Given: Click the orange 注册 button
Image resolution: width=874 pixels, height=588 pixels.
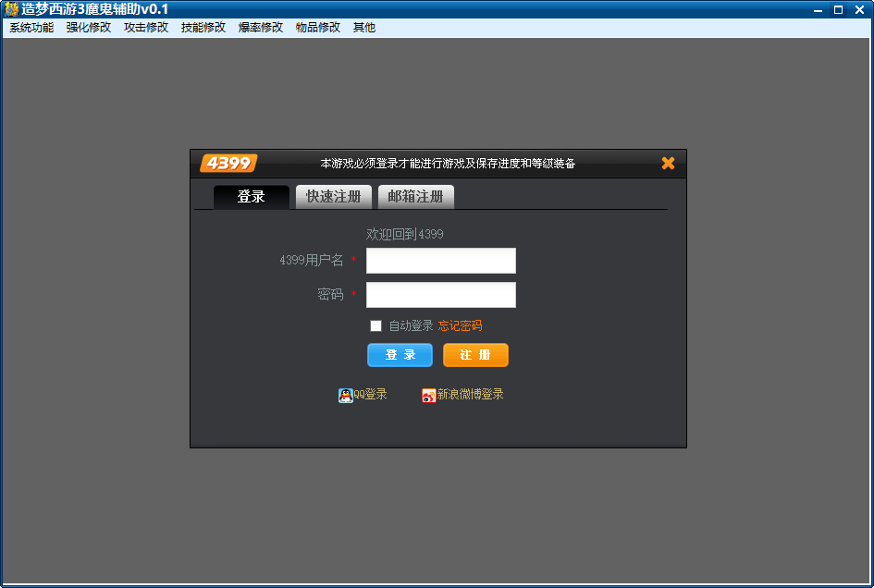Looking at the screenshot, I should tap(475, 355).
